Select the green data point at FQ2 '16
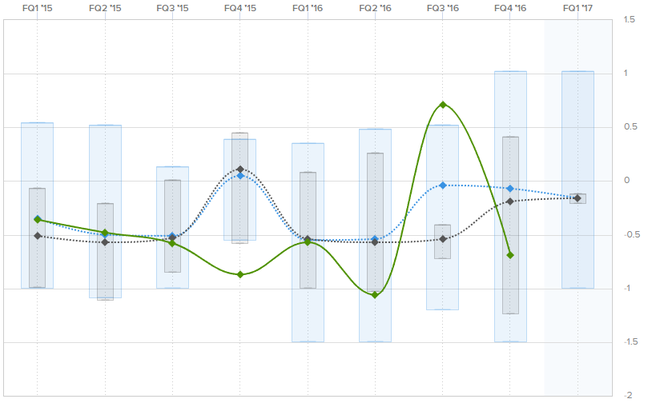 point(375,295)
